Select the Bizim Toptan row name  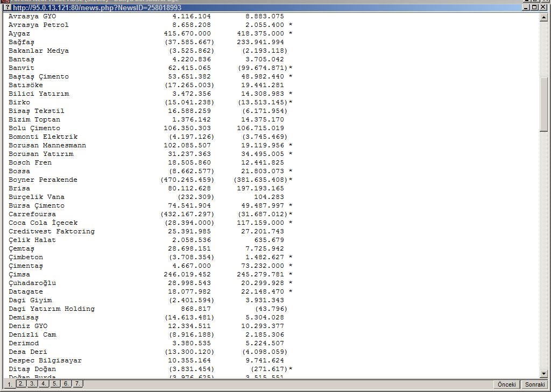(34, 119)
